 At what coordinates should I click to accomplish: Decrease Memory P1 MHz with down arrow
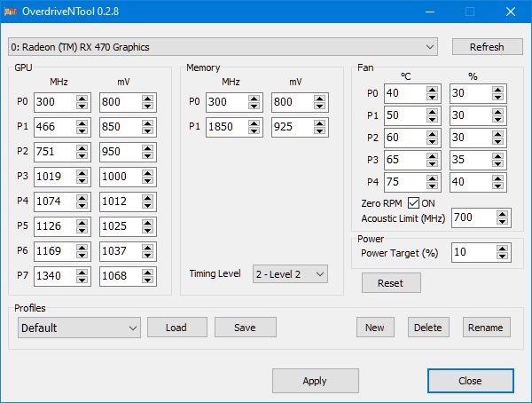click(254, 130)
